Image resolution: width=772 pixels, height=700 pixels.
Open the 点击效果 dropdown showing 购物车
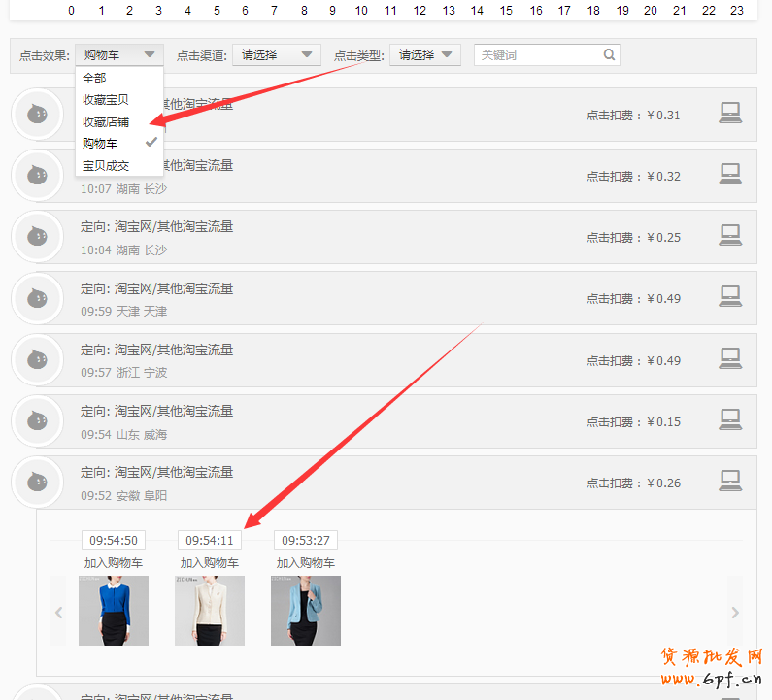pyautogui.click(x=119, y=54)
